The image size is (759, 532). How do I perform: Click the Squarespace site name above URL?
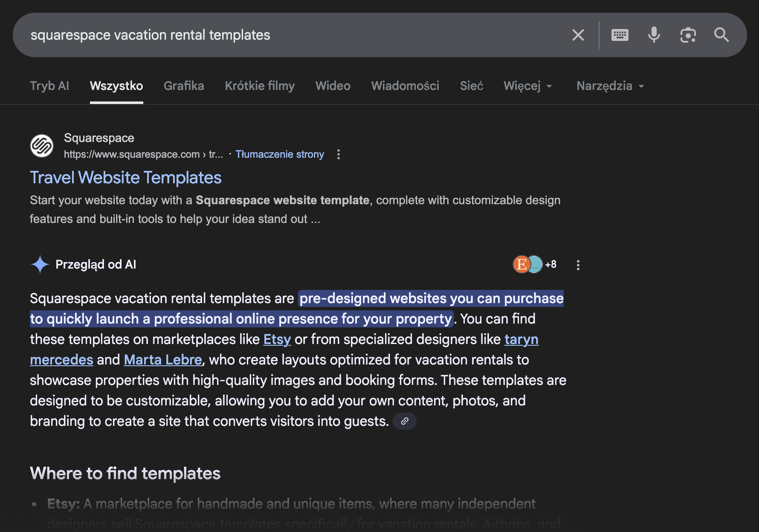(99, 138)
